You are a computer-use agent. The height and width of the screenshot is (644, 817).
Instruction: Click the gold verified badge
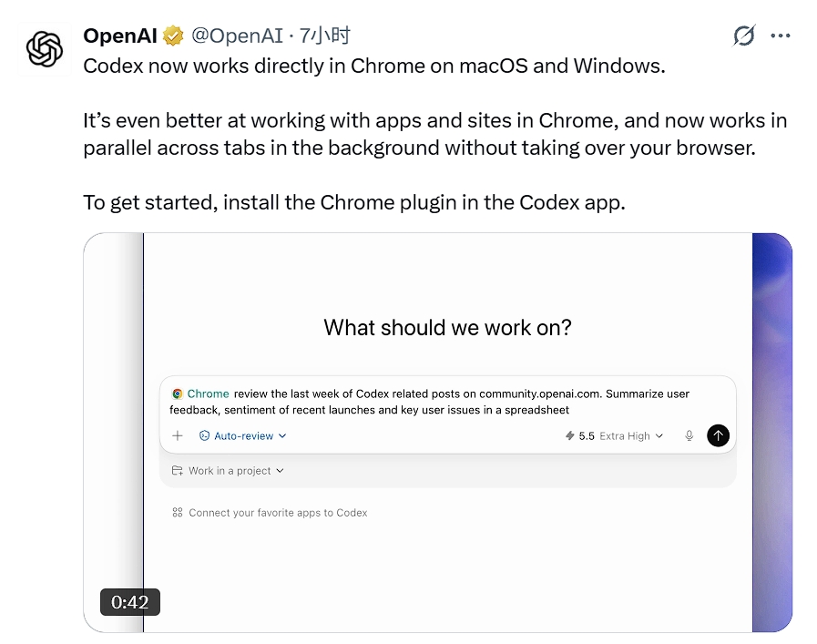[x=173, y=36]
